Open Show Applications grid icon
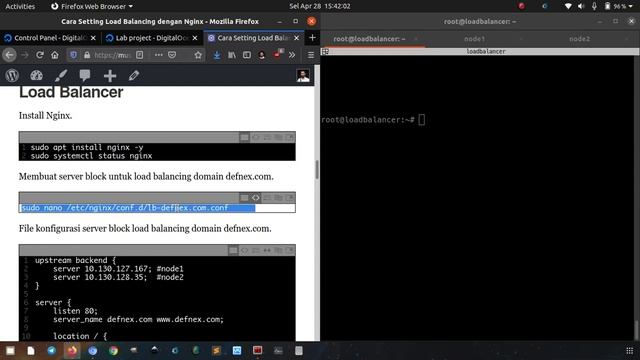Screen dimensions: 640x360 coord(629,351)
